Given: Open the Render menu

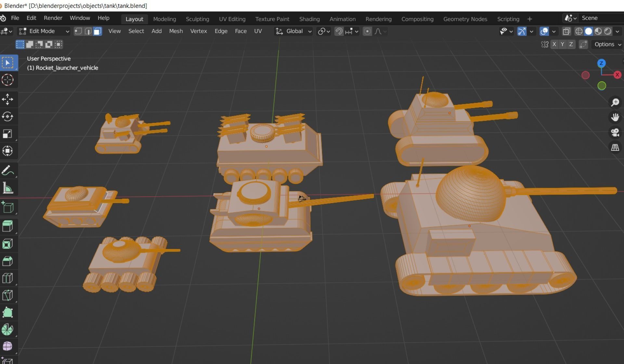Looking at the screenshot, I should (53, 18).
